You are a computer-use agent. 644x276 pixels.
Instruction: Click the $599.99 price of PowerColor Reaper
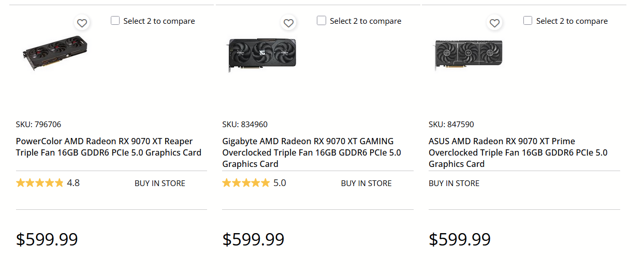[47, 239]
